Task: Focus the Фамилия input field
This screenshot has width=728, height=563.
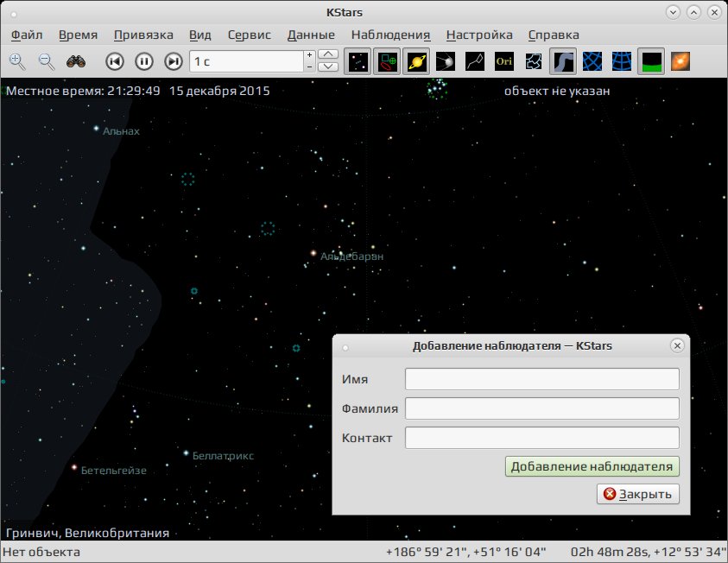Action: (541, 408)
